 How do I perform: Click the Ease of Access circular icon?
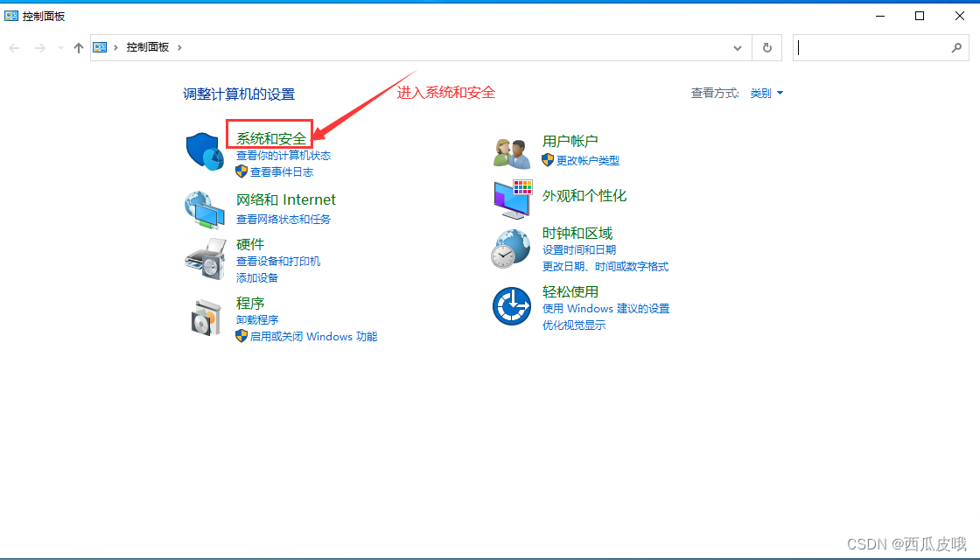point(511,306)
